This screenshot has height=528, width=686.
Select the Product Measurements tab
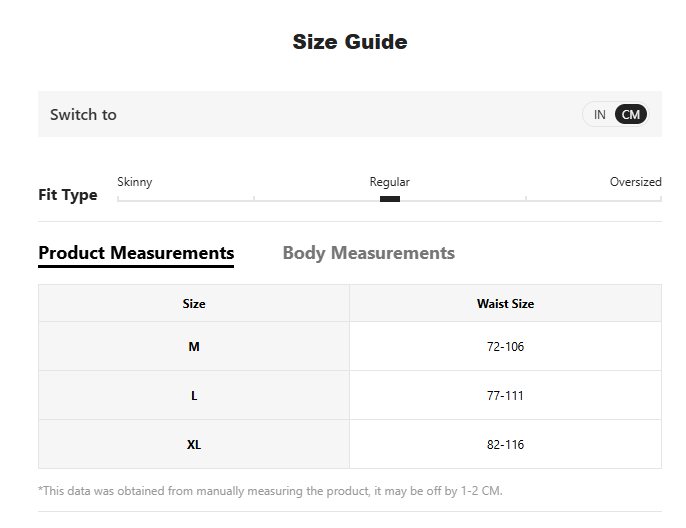click(136, 253)
